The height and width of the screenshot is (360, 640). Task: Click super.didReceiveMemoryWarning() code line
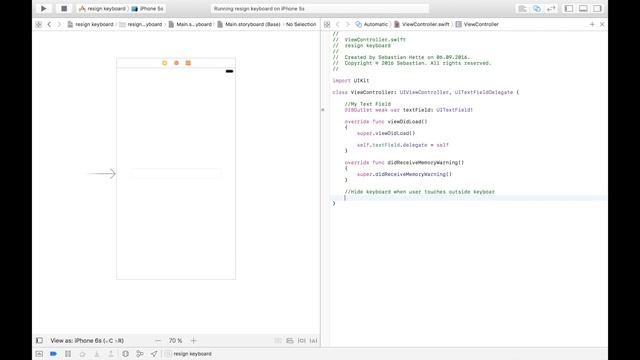[404, 174]
